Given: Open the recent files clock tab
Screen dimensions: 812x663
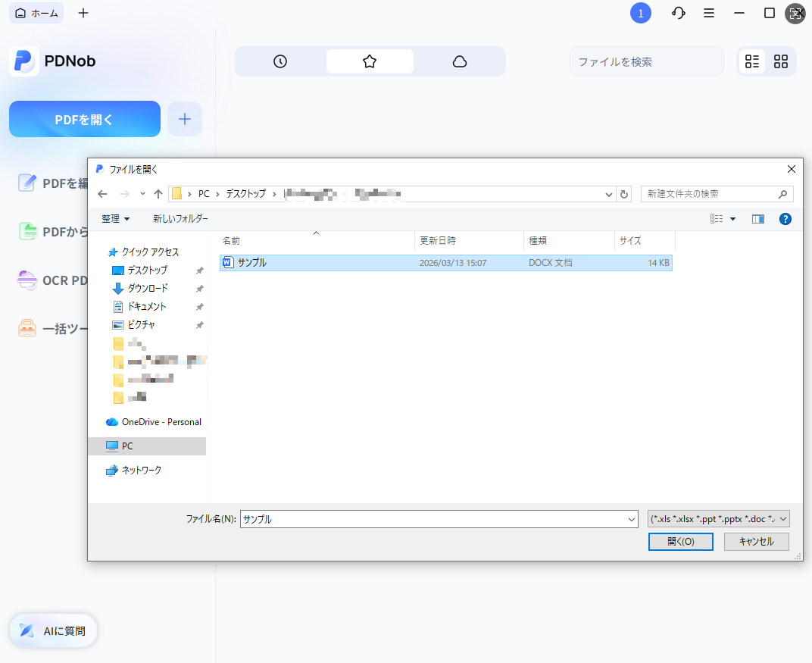Looking at the screenshot, I should [280, 61].
